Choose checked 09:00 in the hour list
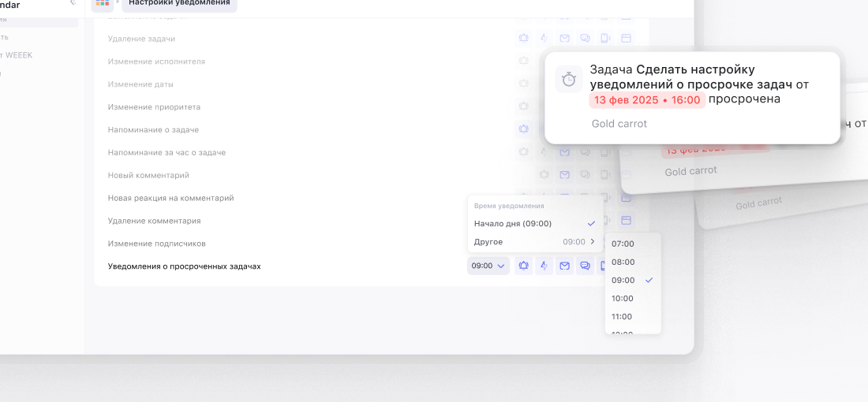The width and height of the screenshot is (868, 402). tap(633, 281)
